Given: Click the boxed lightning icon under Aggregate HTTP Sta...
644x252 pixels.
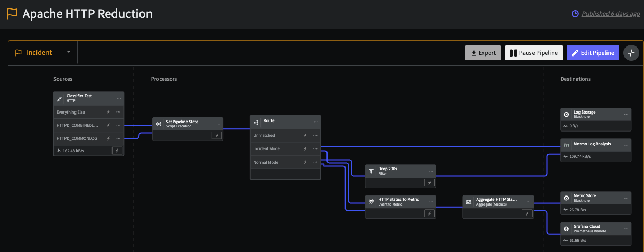Looking at the screenshot, I should [x=527, y=213].
